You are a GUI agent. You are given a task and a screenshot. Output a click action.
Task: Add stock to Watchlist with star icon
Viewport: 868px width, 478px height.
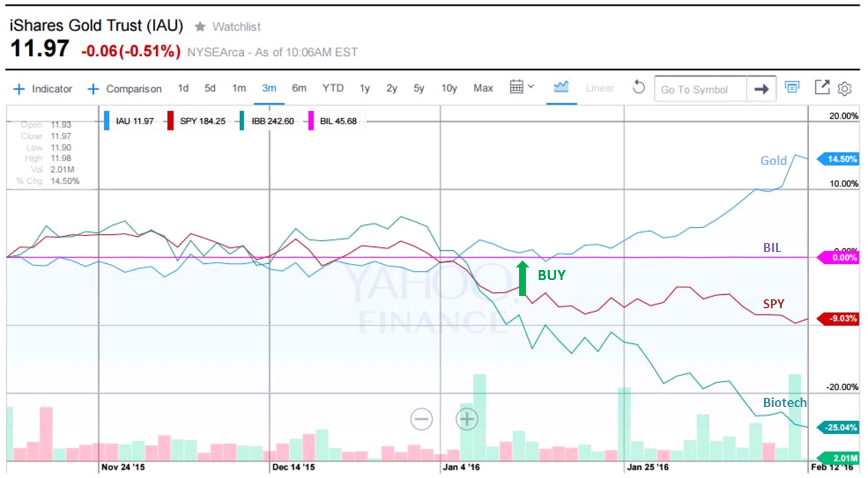pyautogui.click(x=200, y=26)
